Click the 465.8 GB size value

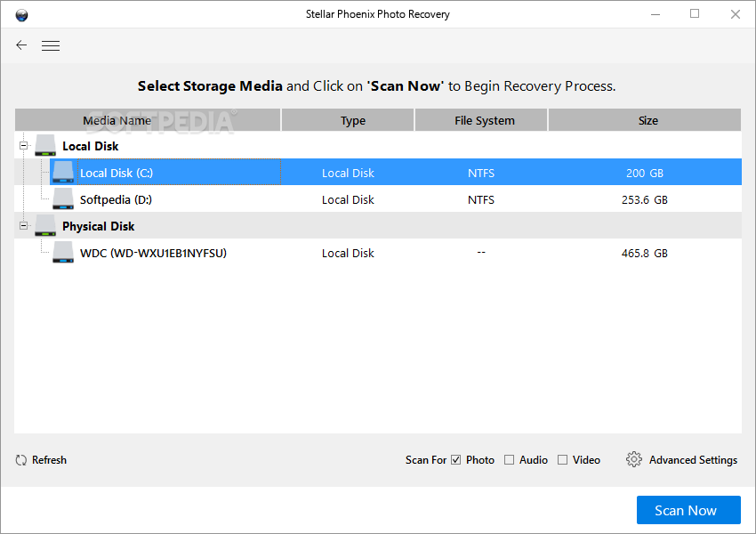click(x=645, y=254)
